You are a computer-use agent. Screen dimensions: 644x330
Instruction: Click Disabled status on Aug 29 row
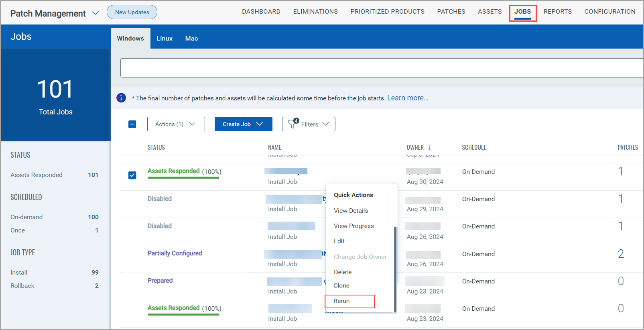pyautogui.click(x=160, y=198)
